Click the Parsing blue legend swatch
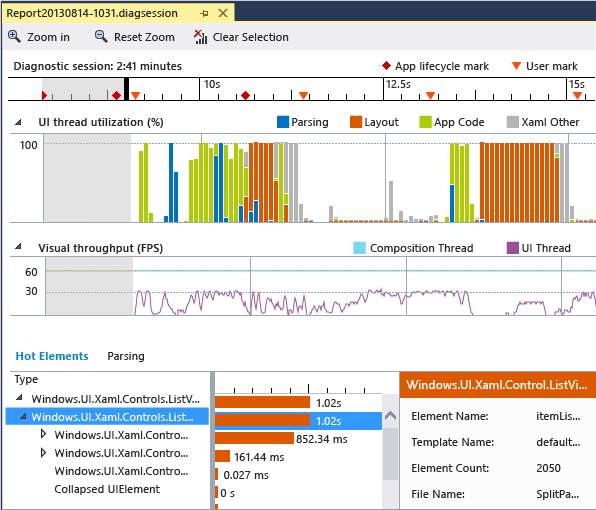 click(x=283, y=122)
